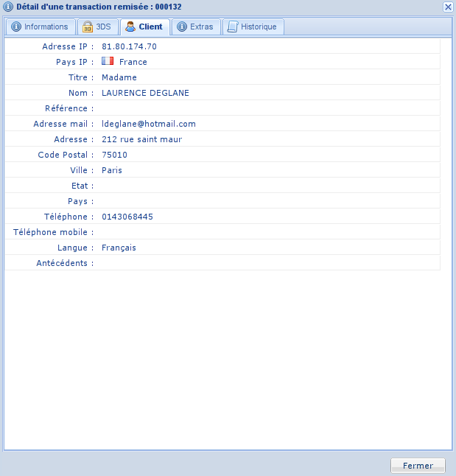456x476 pixels.
Task: Close the dialog with the X icon
Action: pyautogui.click(x=448, y=7)
